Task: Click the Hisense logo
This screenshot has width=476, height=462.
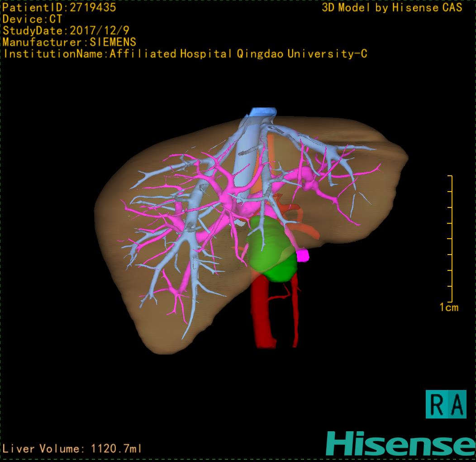Action: pyautogui.click(x=400, y=443)
